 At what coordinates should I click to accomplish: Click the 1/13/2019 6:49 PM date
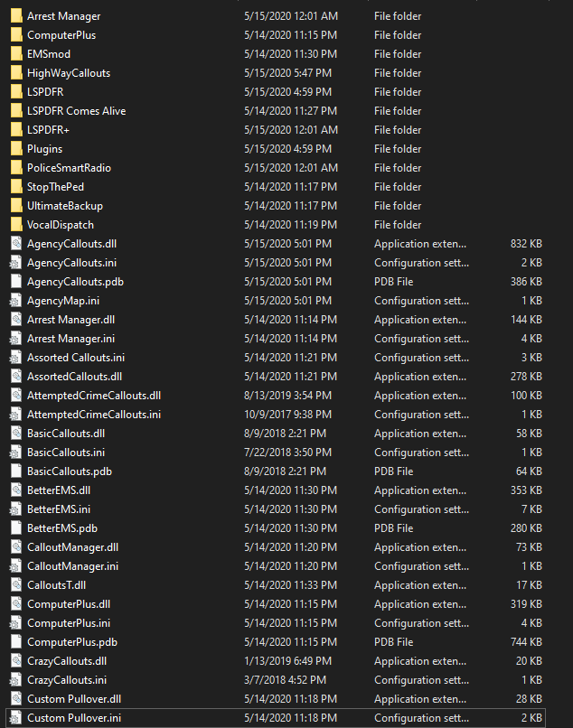(x=288, y=661)
